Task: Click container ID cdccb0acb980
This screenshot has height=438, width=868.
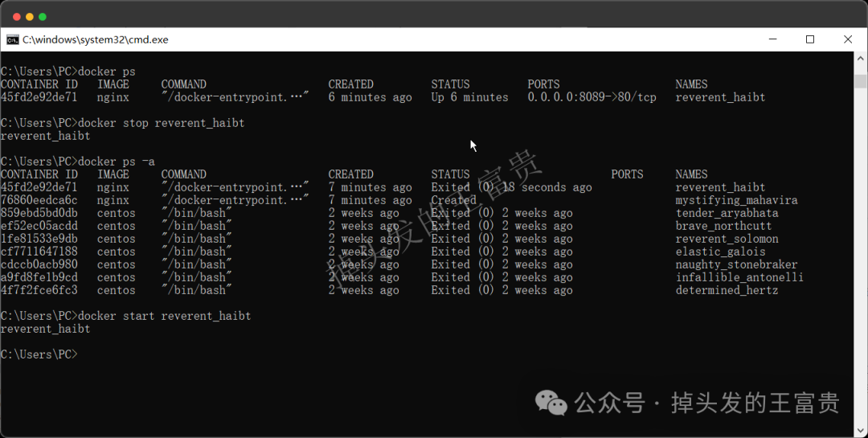Action: [39, 264]
